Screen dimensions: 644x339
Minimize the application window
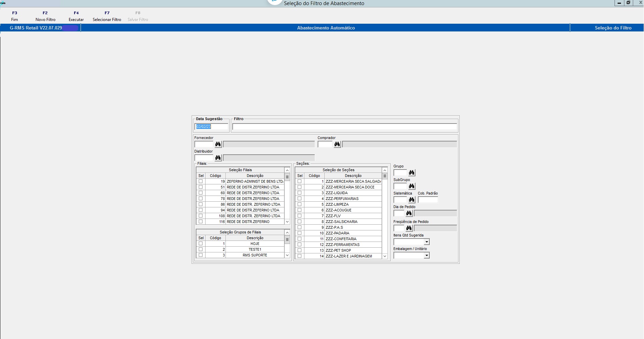point(619,3)
